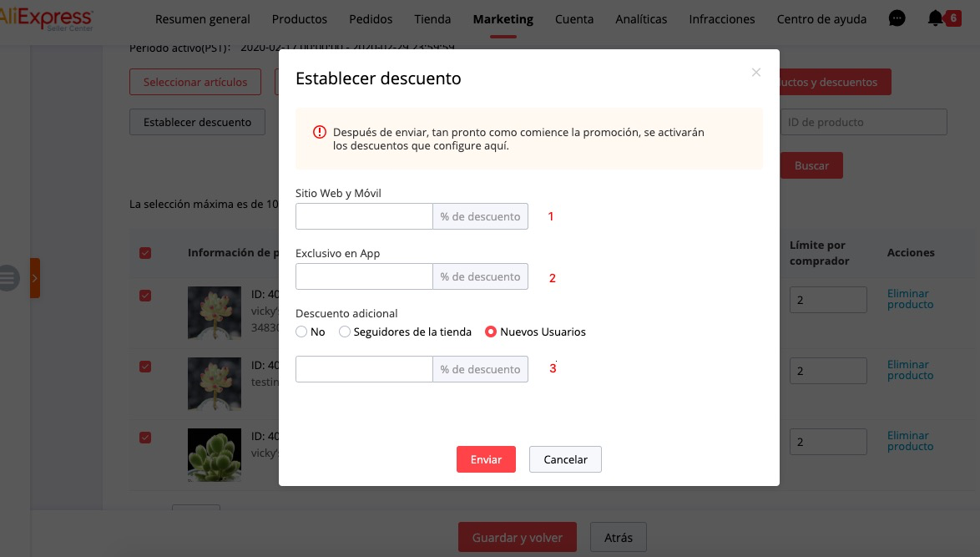Select the No additional discount radio
The height and width of the screenshot is (557, 980).
click(301, 332)
